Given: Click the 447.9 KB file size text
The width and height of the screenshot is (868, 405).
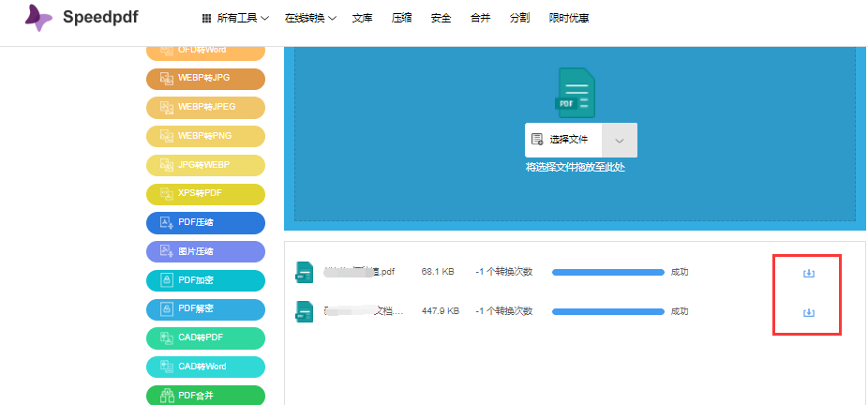Looking at the screenshot, I should [x=440, y=311].
